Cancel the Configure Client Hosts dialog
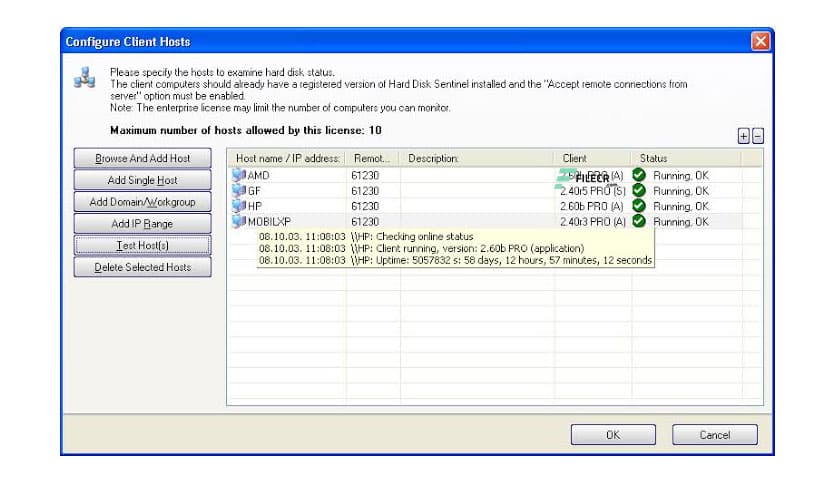 pos(714,434)
